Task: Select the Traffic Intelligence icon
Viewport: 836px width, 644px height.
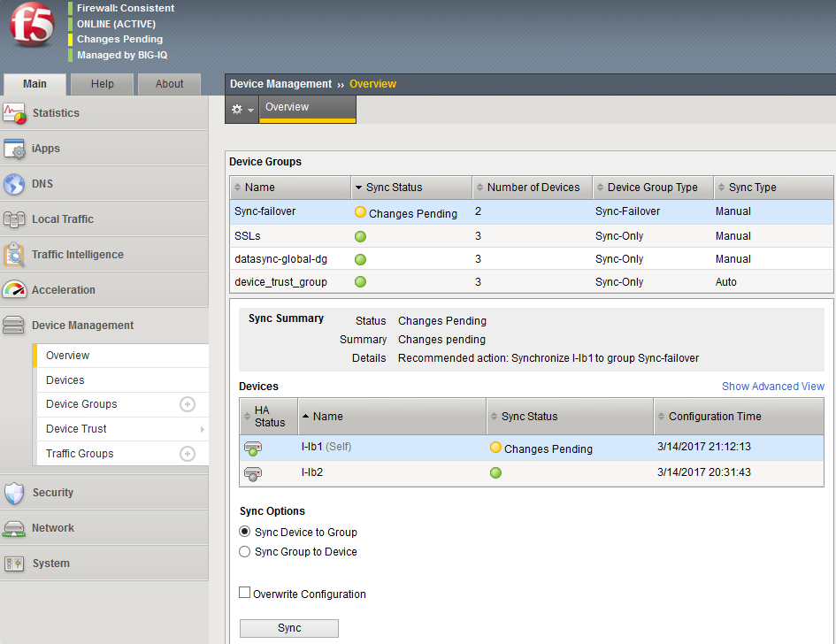Action: click(x=14, y=254)
